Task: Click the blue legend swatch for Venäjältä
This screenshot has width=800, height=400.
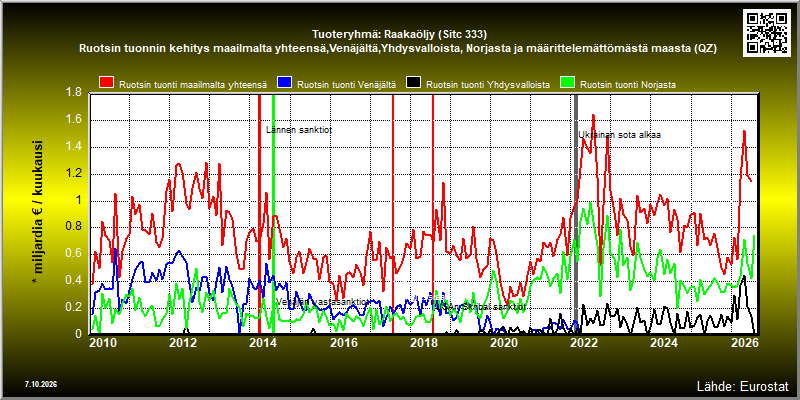Action: click(x=284, y=82)
